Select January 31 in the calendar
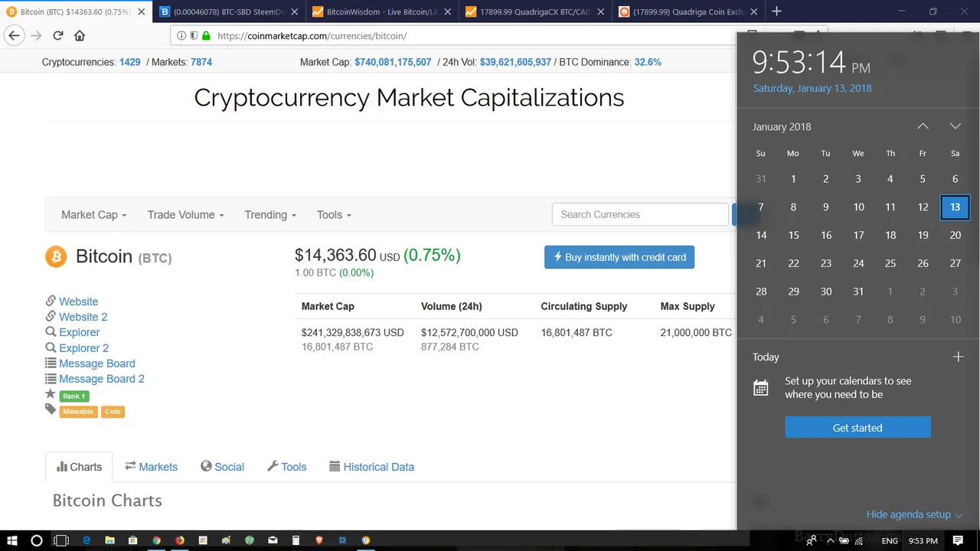This screenshot has width=980, height=551. pos(858,292)
